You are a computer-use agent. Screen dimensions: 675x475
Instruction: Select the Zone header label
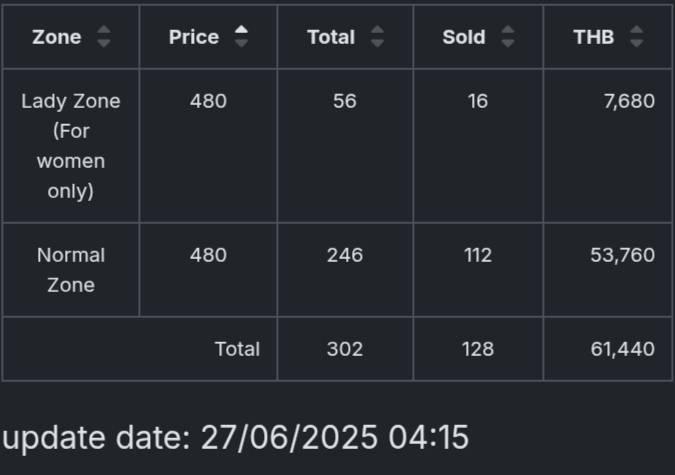[57, 37]
